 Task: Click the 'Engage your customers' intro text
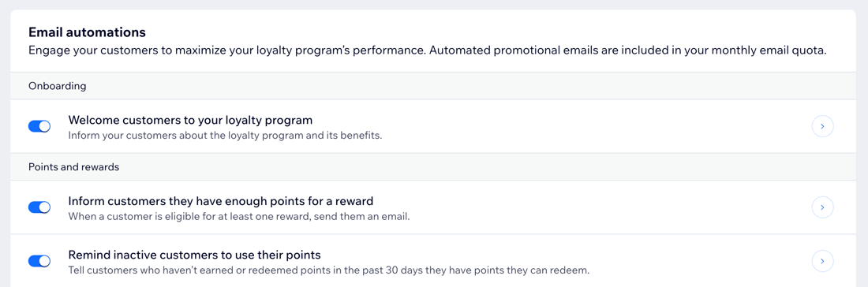click(x=428, y=51)
